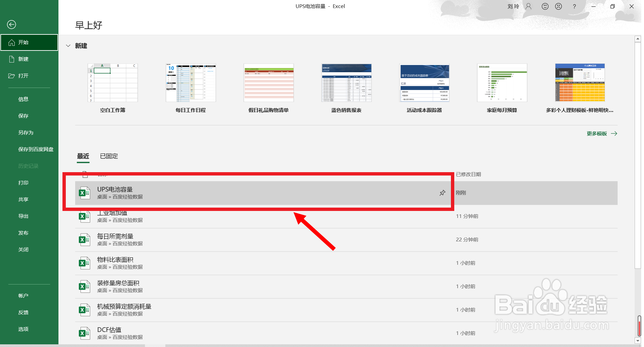The width and height of the screenshot is (644, 347).
Task: Click the account profile icon next to 刘玲
Action: pyautogui.click(x=528, y=6)
